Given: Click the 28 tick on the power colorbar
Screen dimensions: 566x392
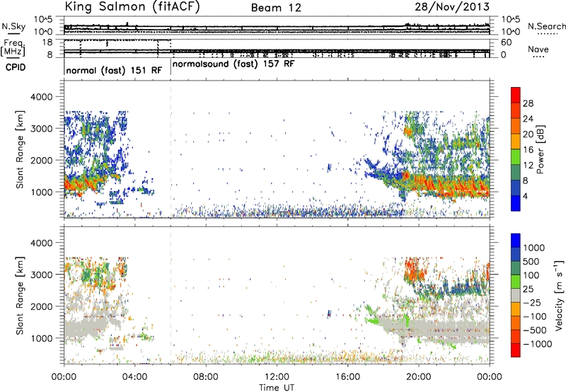Looking at the screenshot, I should click(x=528, y=103).
